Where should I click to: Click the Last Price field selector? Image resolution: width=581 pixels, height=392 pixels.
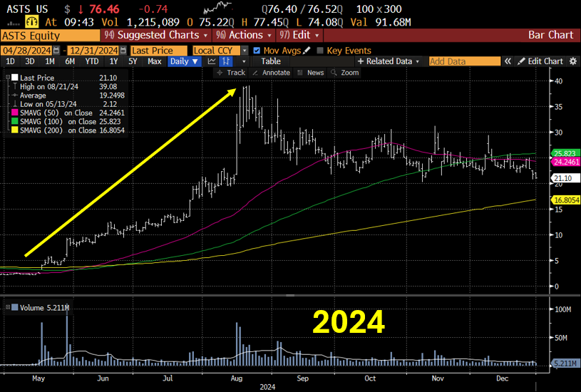[159, 51]
